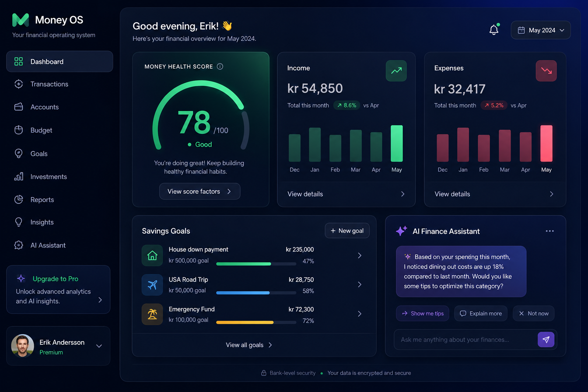Click the green income trend arrow icon

(x=396, y=71)
